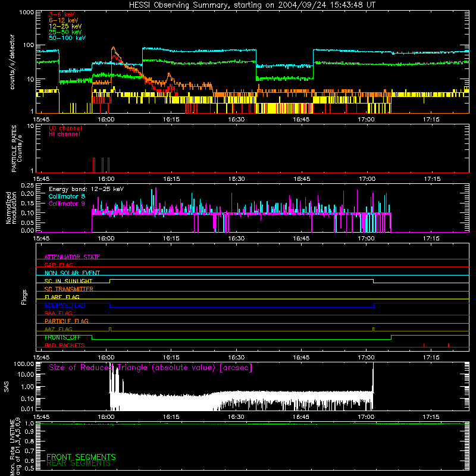
Task: Select the green '25-50 keV' legend entry
Action: tap(65, 32)
